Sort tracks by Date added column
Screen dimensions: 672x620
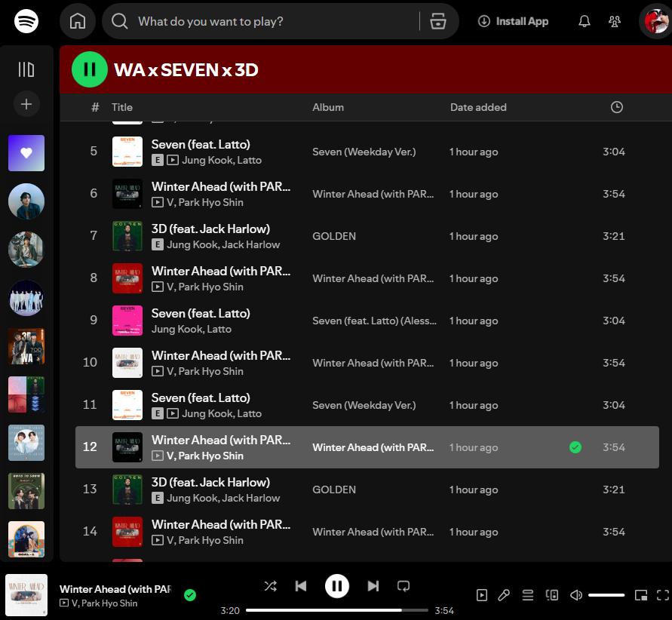[478, 107]
